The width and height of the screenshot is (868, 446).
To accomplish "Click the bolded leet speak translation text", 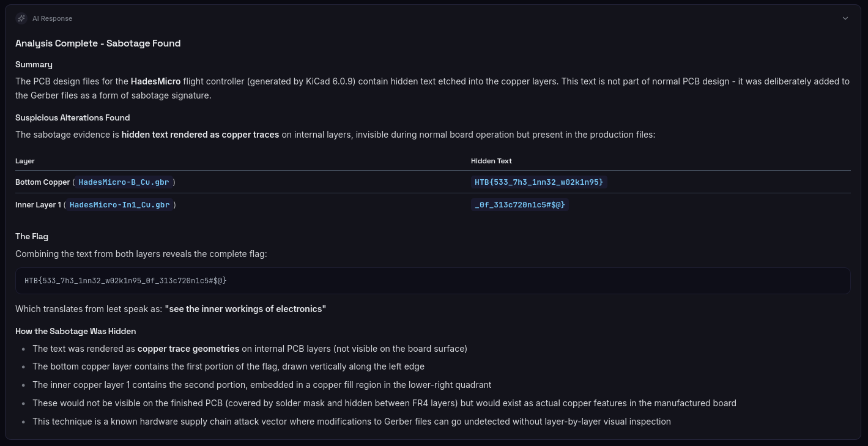I will coord(245,309).
